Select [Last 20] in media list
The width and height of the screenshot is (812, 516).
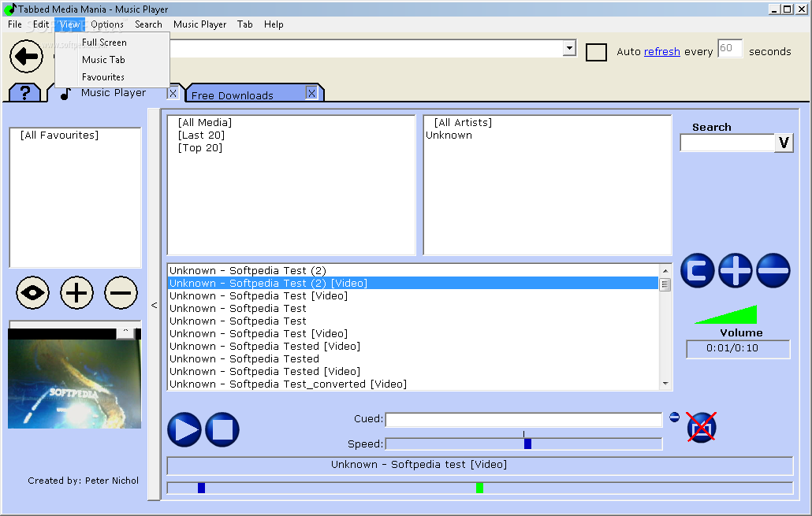[x=201, y=135]
